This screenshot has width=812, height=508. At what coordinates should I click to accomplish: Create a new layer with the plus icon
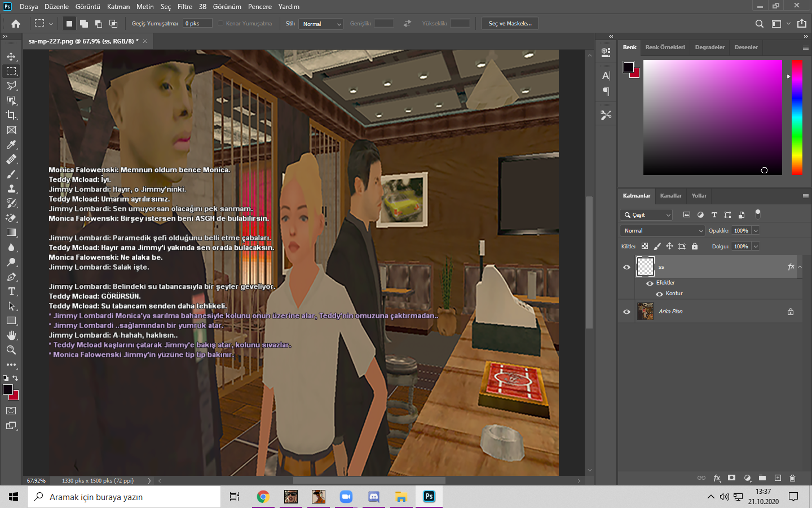tap(778, 478)
